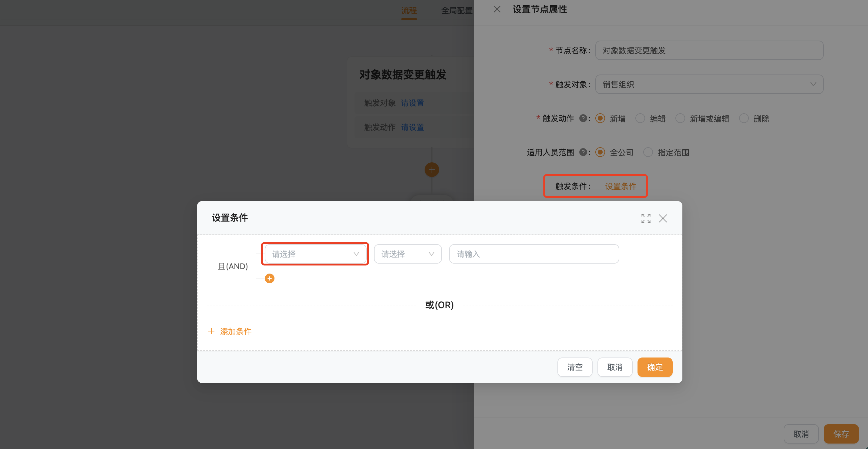The image size is (868, 449).
Task: Expand the 设置条件 dialog to fullscreen
Action: click(646, 218)
